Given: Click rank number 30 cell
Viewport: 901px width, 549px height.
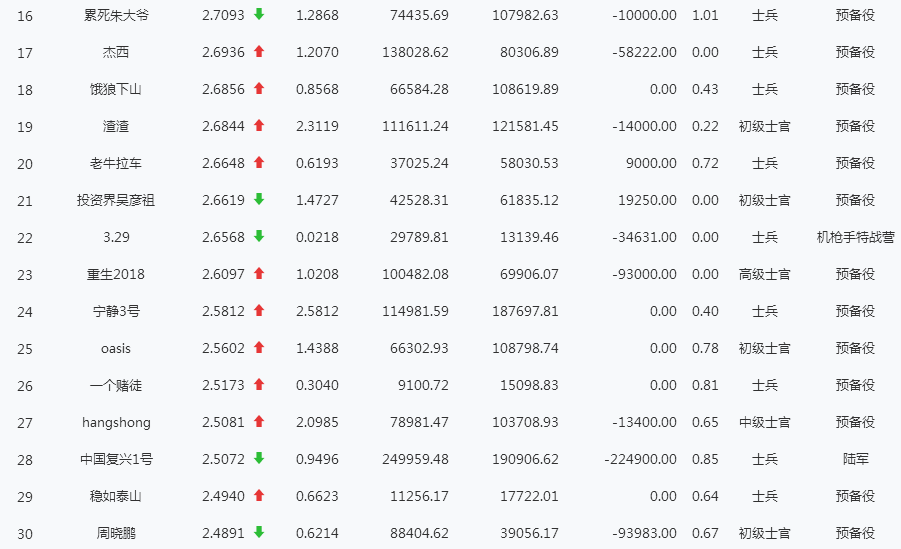Looking at the screenshot, I should 25,533.
